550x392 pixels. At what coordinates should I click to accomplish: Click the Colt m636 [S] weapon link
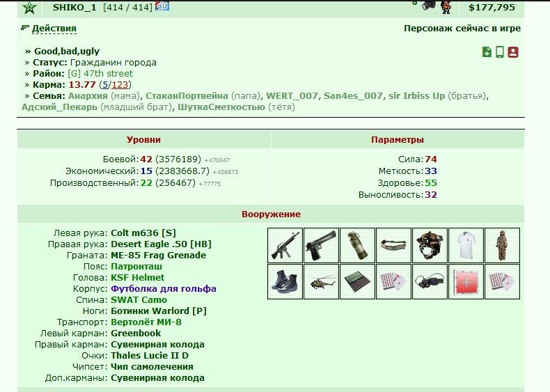143,233
